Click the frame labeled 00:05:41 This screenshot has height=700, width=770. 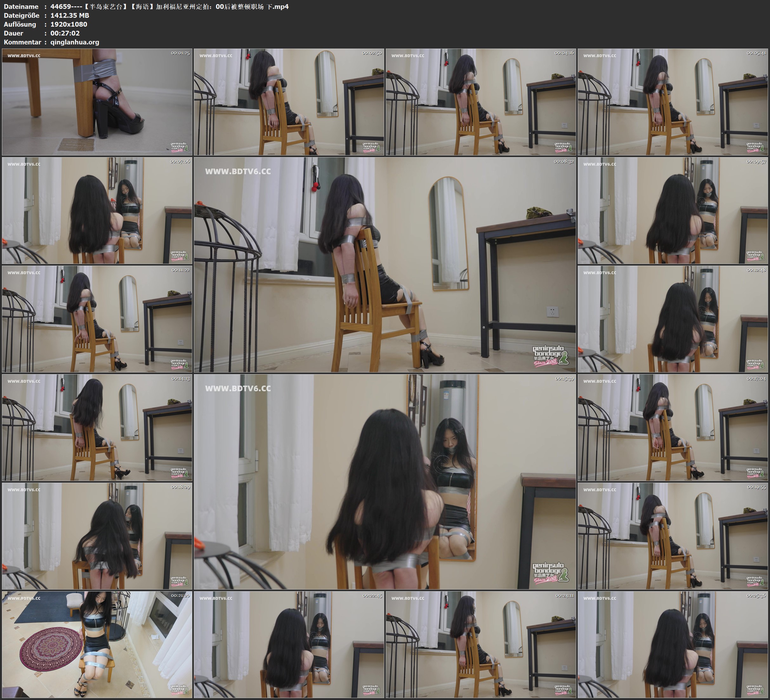[x=673, y=102]
